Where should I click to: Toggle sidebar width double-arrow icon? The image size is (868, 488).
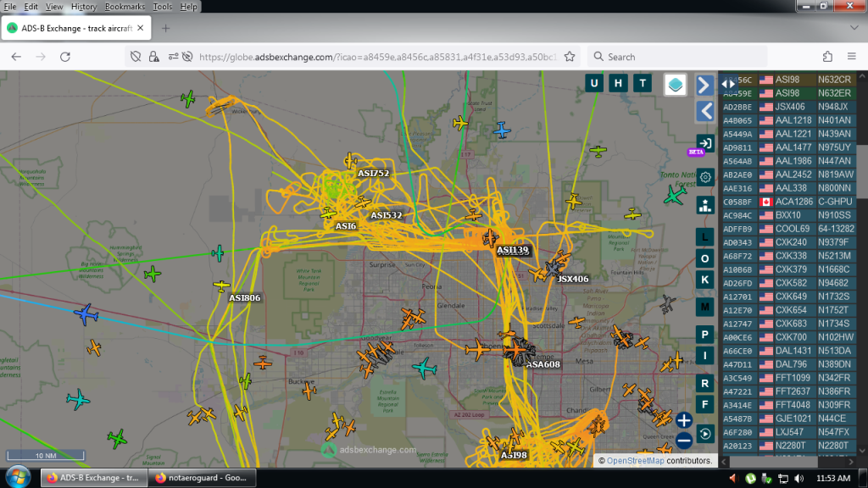coord(728,84)
